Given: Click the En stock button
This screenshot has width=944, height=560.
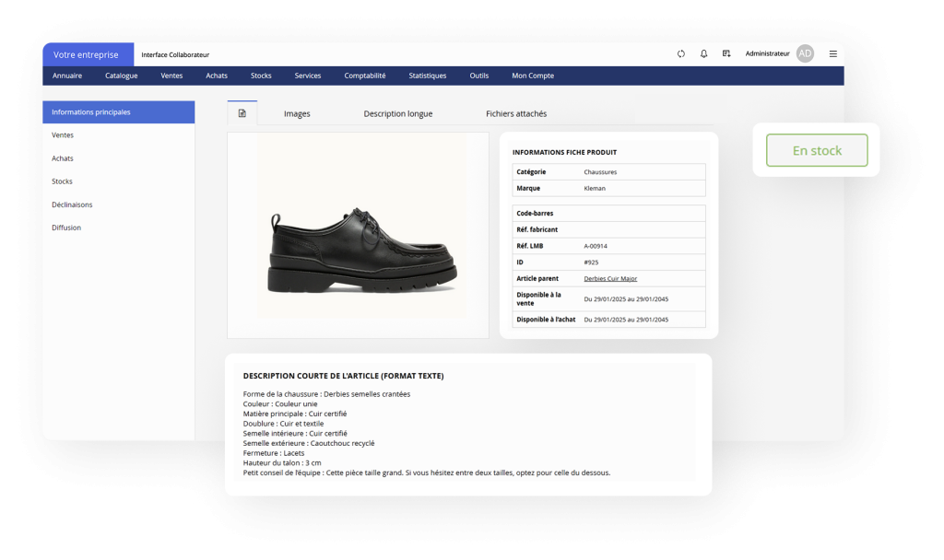Looking at the screenshot, I should pos(817,150).
